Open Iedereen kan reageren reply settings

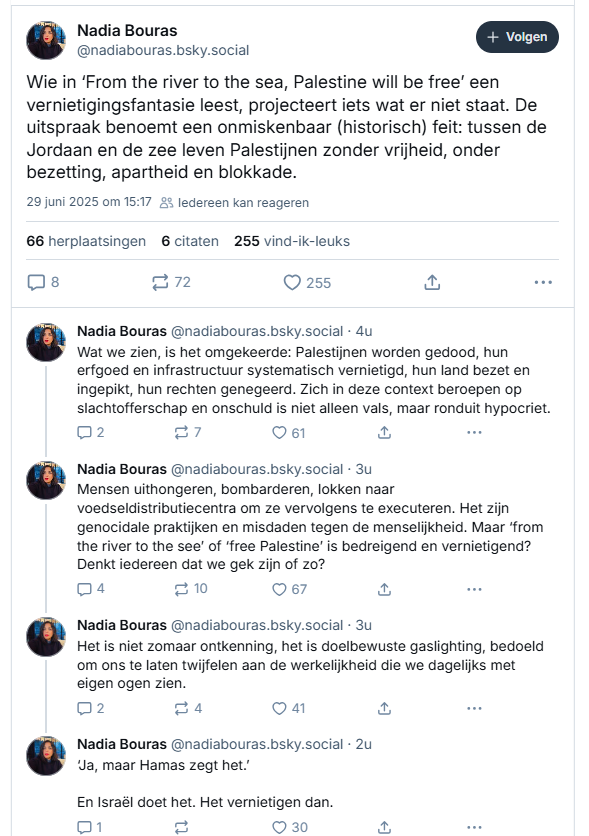[x=235, y=203]
